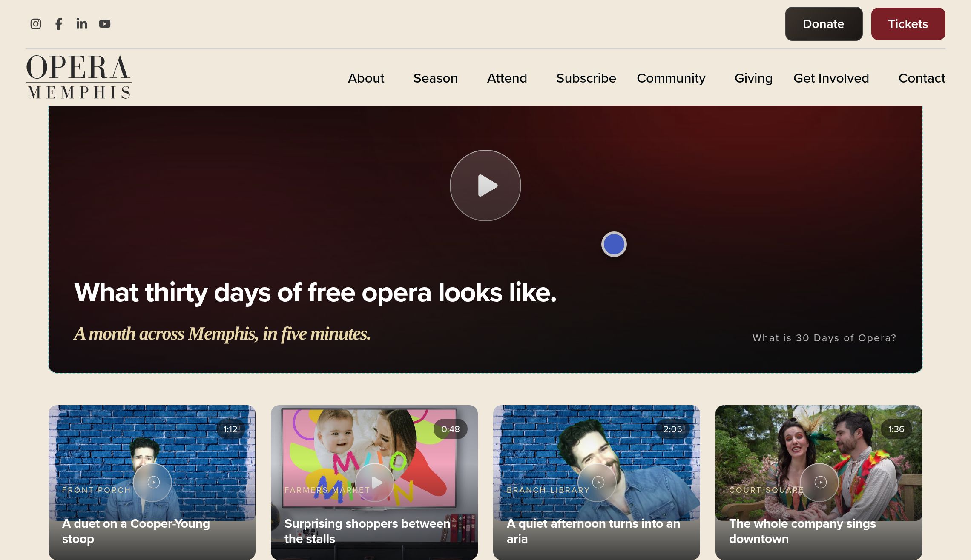
Task: Click the 2:05 duration badge
Action: pos(672,429)
